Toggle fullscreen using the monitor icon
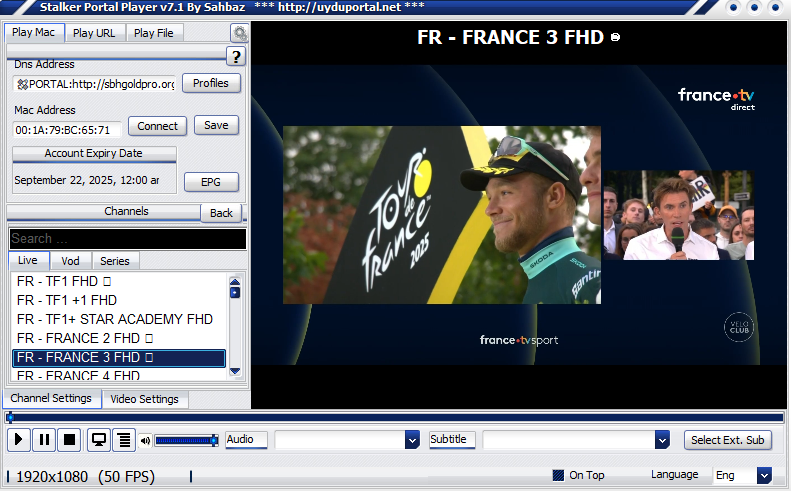 [x=99, y=440]
